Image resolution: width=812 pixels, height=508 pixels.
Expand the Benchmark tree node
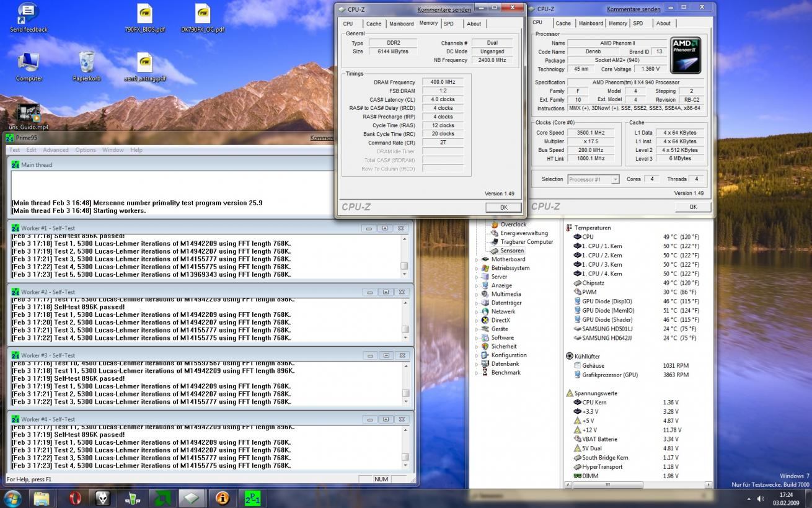point(477,373)
